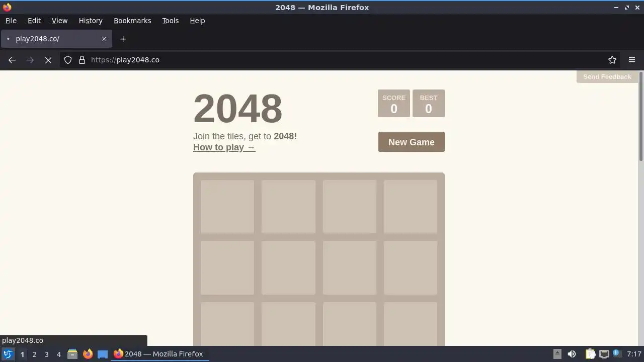Close the play2048.co tab
The width and height of the screenshot is (644, 362).
104,39
